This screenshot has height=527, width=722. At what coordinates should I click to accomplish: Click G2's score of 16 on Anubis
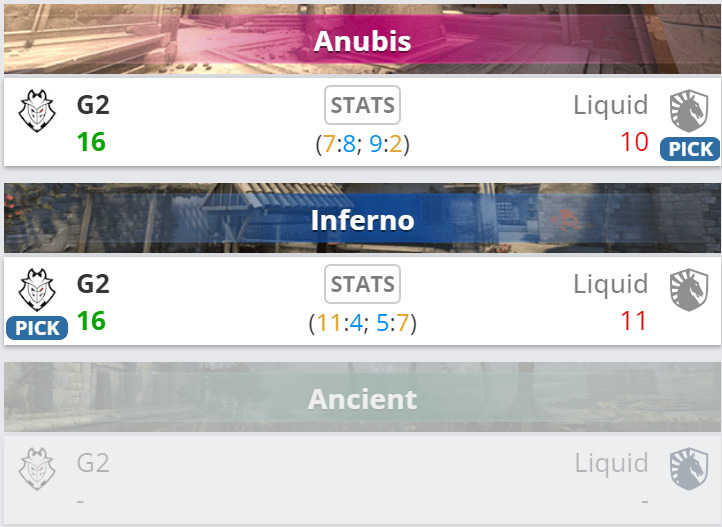click(91, 142)
